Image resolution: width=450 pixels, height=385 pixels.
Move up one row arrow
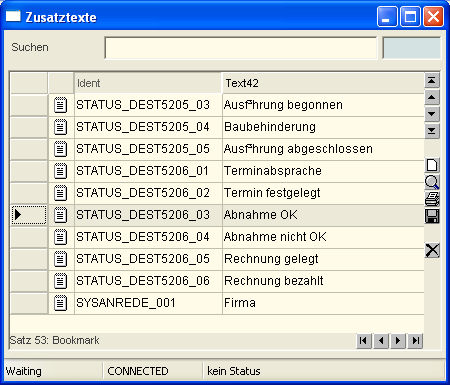(x=432, y=97)
